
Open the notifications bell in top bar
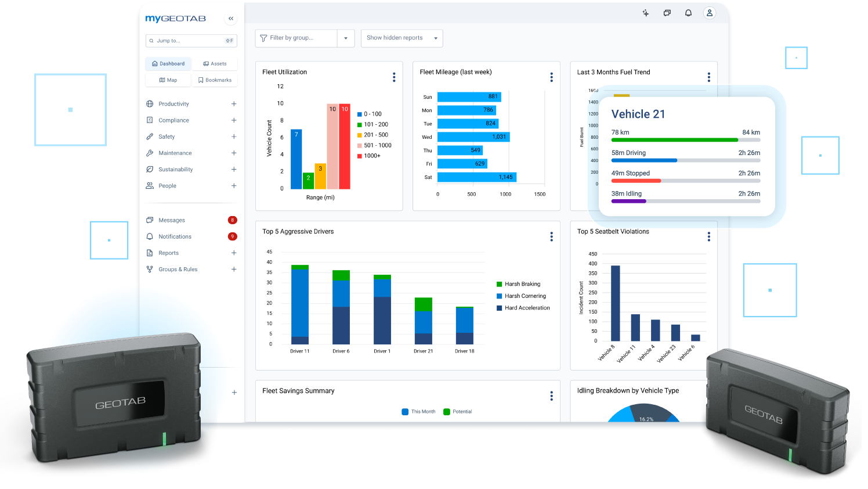[688, 13]
